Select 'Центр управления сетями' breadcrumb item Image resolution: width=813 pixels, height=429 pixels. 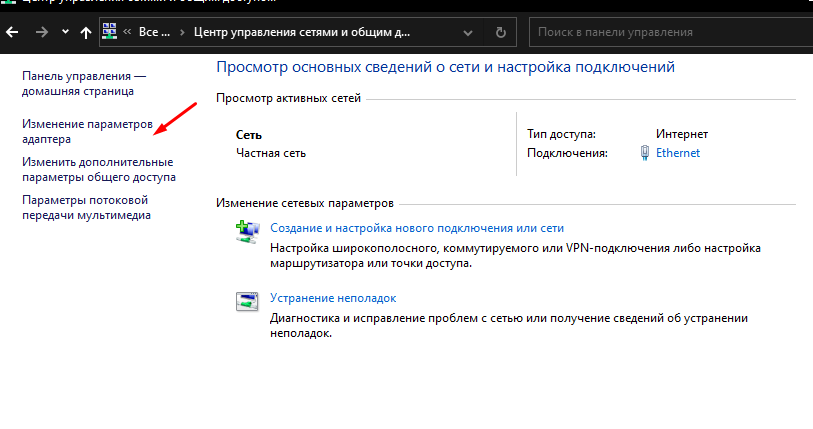tap(298, 32)
